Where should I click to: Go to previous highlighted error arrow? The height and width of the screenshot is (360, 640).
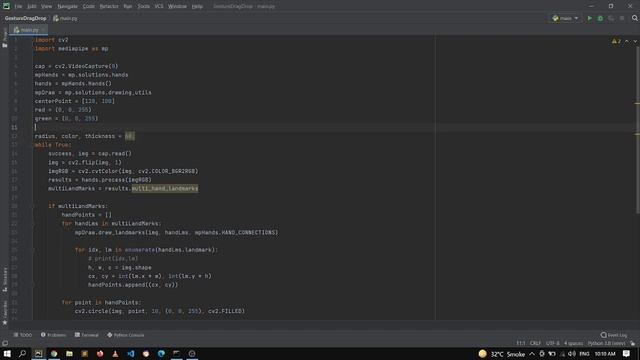[x=627, y=41]
